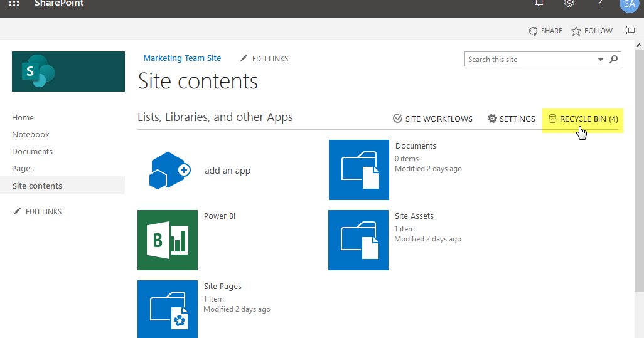This screenshot has width=644, height=338.
Task: Click inside the Search this site field
Action: (x=530, y=60)
